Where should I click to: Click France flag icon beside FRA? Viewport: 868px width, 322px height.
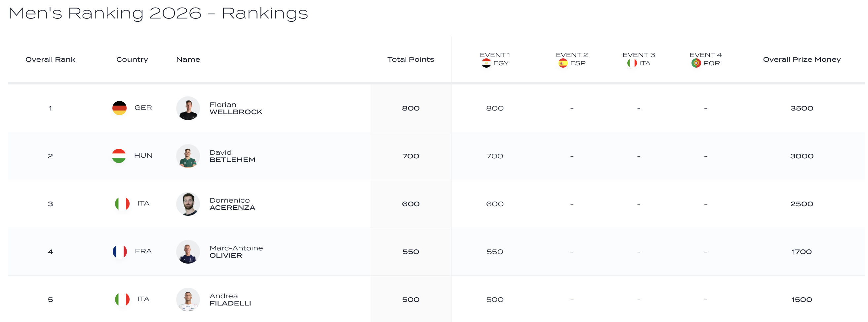120,251
